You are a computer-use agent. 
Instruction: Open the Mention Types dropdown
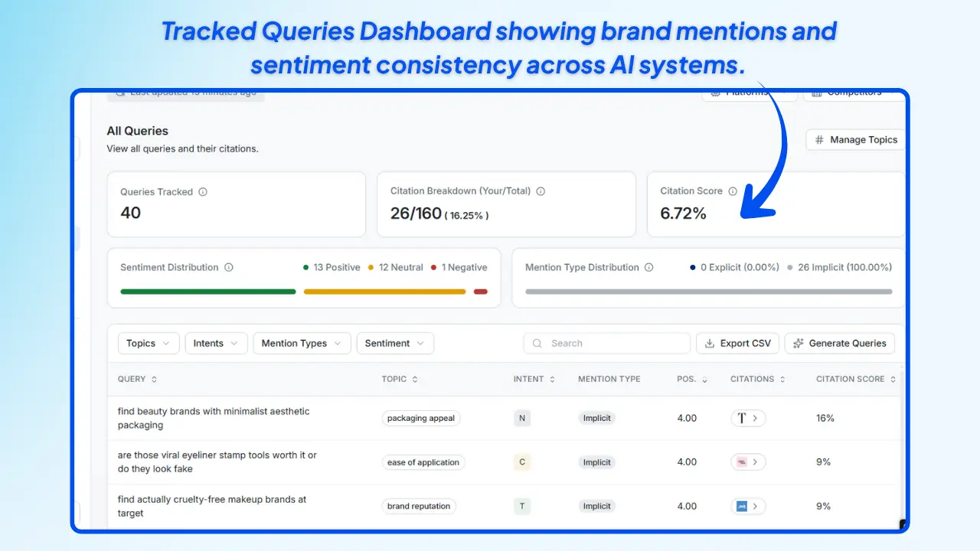click(x=302, y=343)
